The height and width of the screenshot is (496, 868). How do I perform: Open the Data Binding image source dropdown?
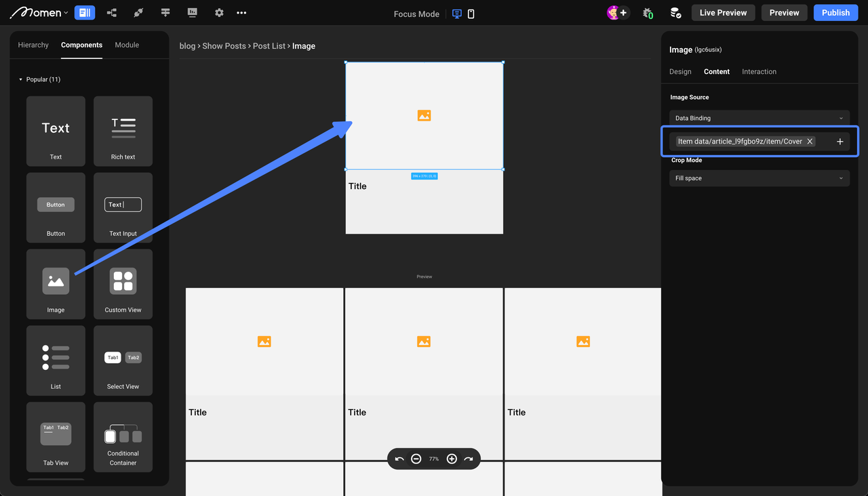point(759,118)
